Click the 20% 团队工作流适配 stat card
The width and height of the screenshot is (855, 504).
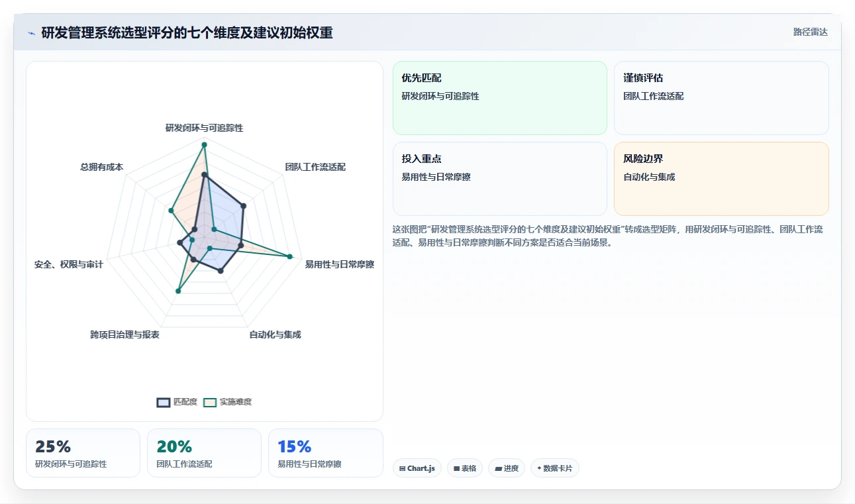pos(204,453)
